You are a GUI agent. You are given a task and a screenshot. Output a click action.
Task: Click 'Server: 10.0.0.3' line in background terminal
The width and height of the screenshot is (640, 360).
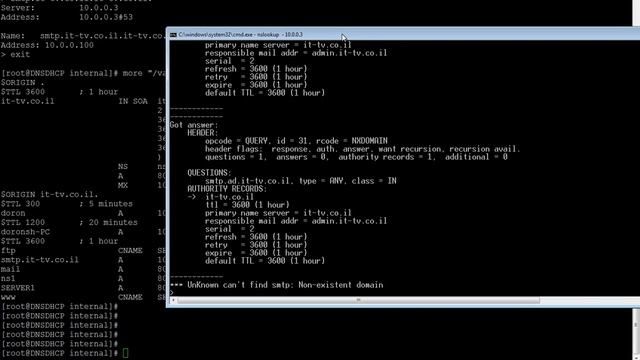coord(60,8)
